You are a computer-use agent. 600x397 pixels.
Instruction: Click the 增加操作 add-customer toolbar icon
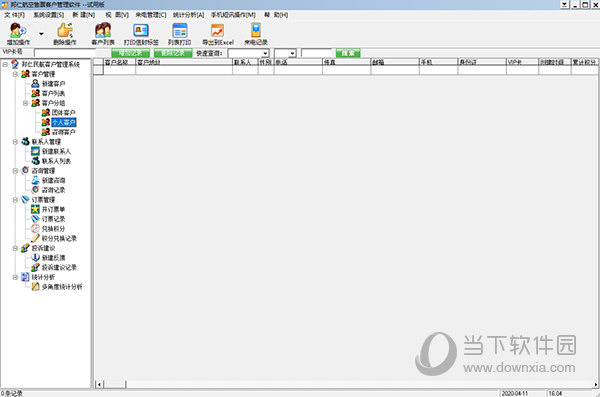click(18, 30)
